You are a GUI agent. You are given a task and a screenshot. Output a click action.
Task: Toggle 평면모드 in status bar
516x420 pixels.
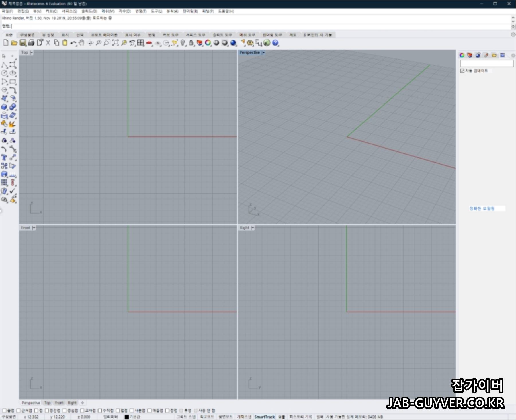[225, 417]
